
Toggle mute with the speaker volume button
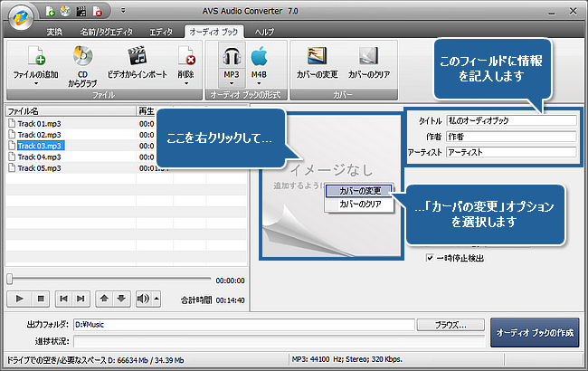tap(143, 297)
